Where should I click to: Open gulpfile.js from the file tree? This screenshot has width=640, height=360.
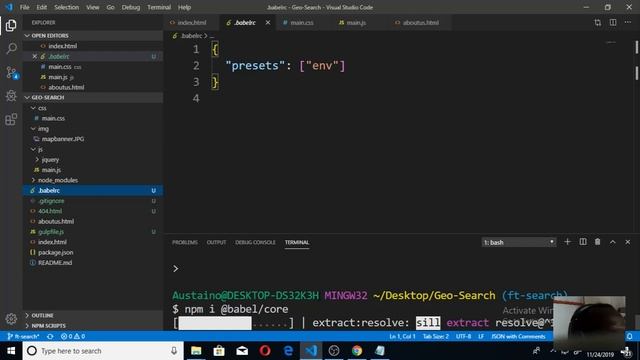click(x=93, y=232)
